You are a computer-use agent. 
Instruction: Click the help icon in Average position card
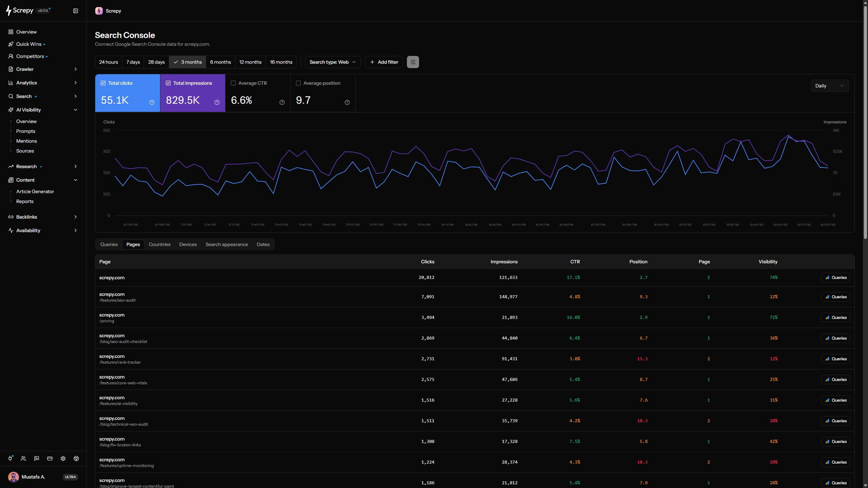point(347,102)
